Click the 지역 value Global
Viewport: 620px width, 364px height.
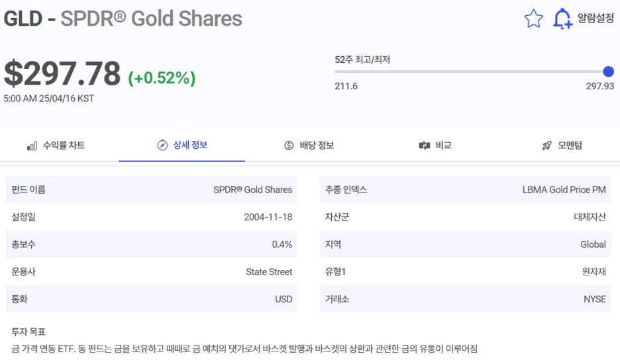[593, 245]
